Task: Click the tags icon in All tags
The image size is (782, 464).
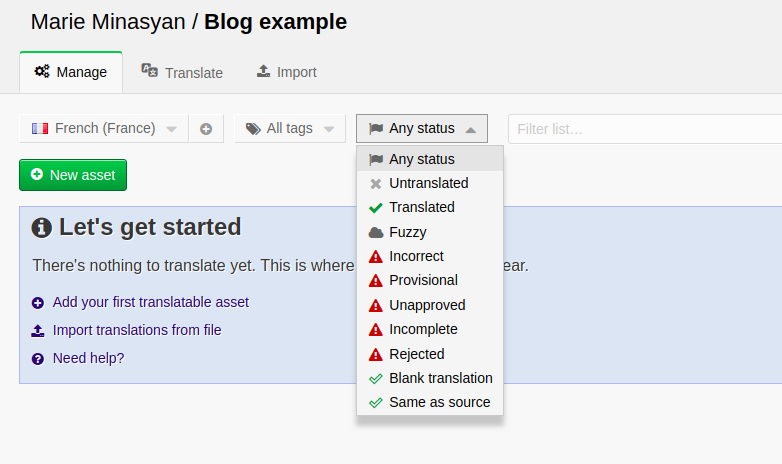Action: pos(253,129)
